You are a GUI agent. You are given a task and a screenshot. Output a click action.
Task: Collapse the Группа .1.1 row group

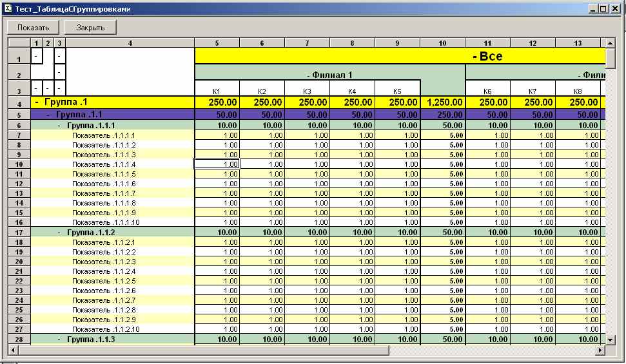point(48,114)
